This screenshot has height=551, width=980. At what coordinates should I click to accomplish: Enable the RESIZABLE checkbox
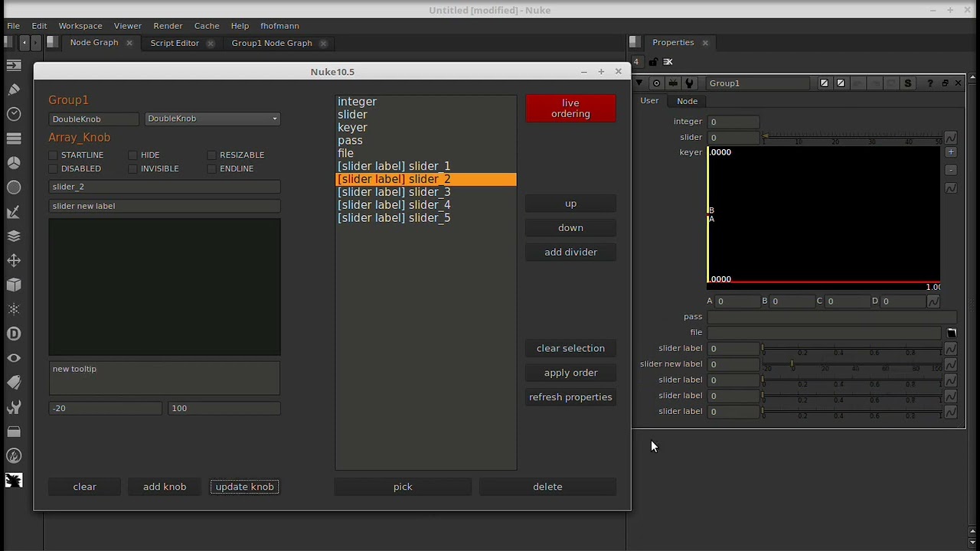tap(211, 155)
